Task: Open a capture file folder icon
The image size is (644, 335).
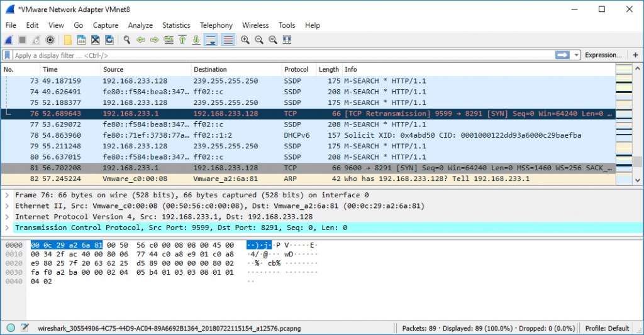Action: point(68,40)
